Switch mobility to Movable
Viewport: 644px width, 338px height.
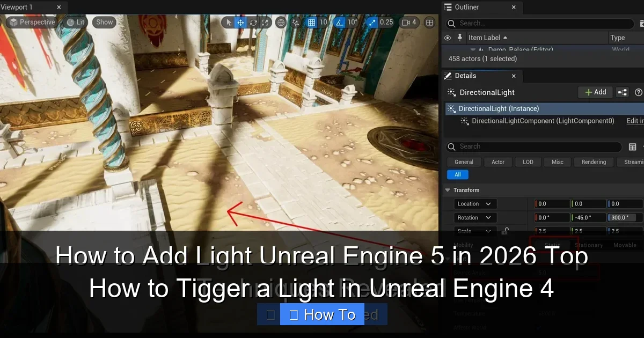624,245
